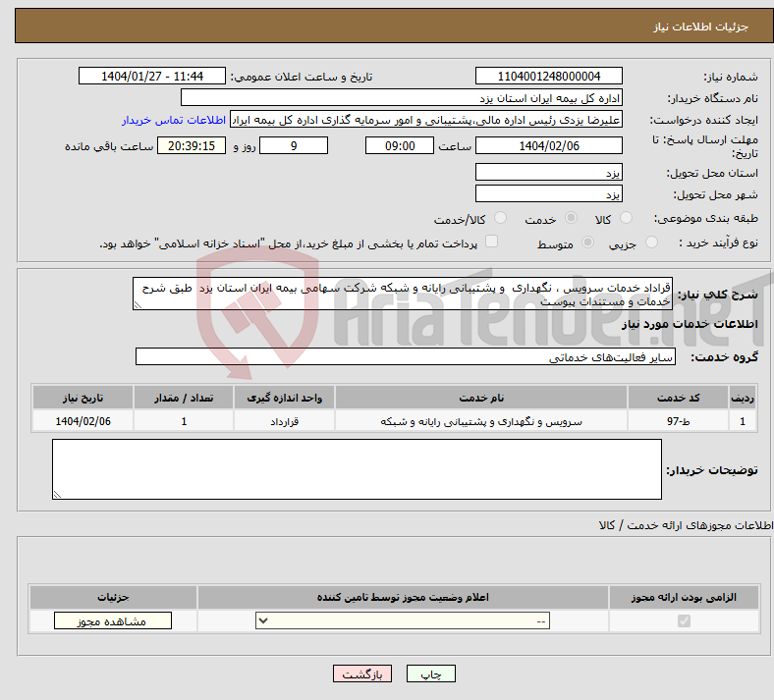
Task: Click the مشاهده مجوز button
Action: [113, 620]
